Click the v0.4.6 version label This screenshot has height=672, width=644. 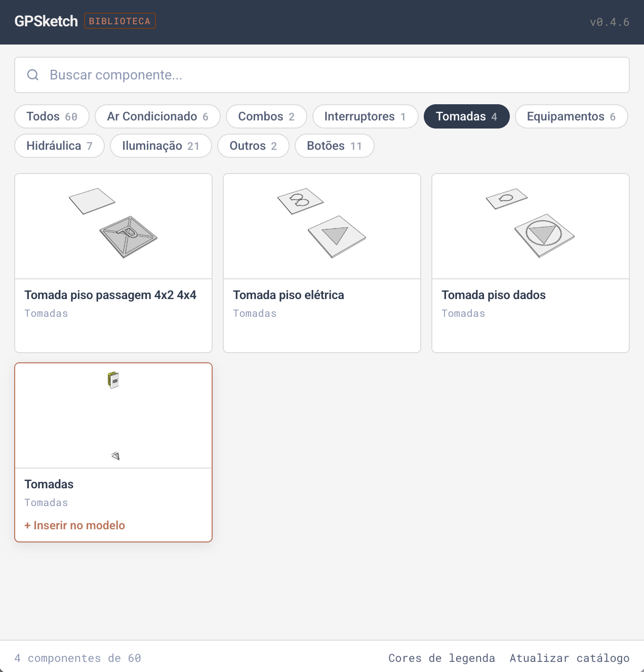click(x=610, y=22)
